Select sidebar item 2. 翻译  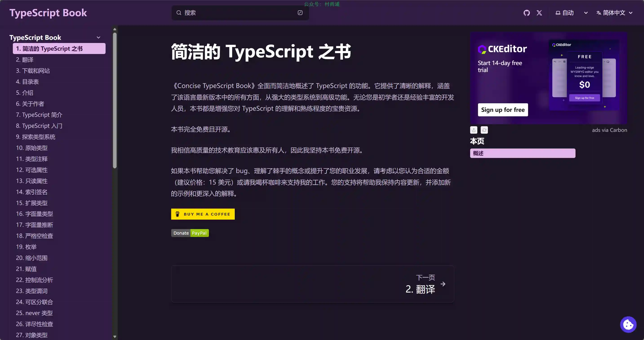24,60
